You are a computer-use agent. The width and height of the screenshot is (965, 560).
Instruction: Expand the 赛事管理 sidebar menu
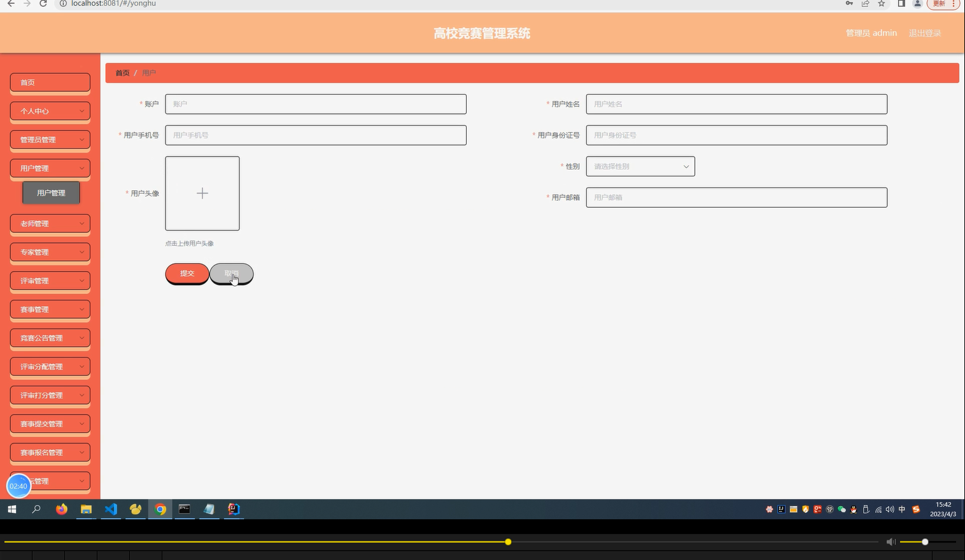point(50,310)
